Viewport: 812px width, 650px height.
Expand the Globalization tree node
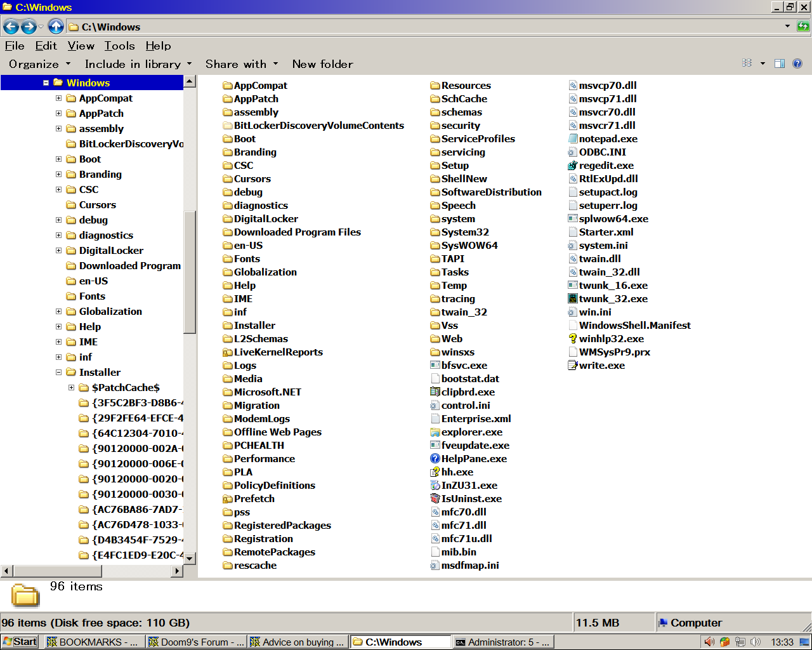point(58,312)
